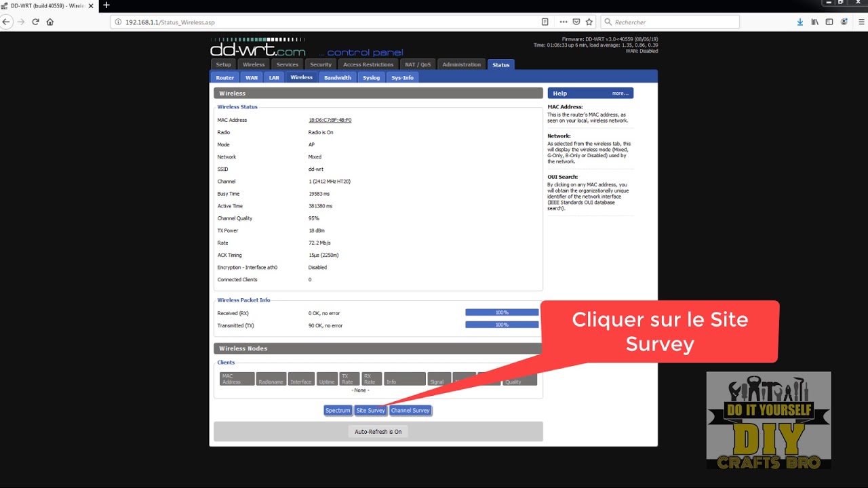Switch to the Router status subtab
This screenshot has width=868, height=488.
[x=225, y=77]
